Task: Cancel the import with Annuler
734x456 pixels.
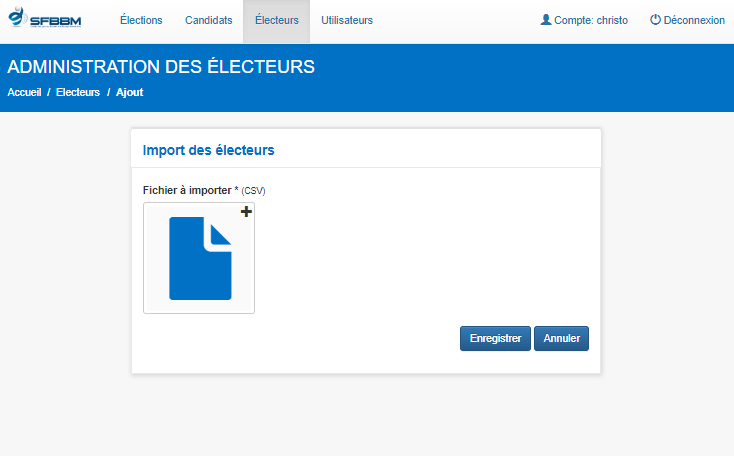Action: tap(561, 338)
